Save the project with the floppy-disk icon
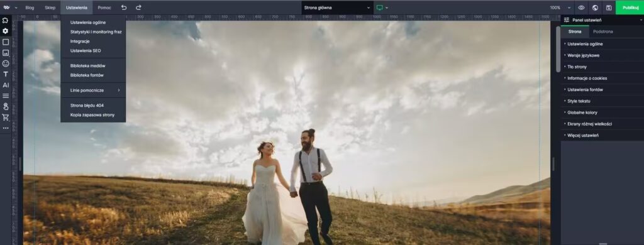 click(x=609, y=8)
